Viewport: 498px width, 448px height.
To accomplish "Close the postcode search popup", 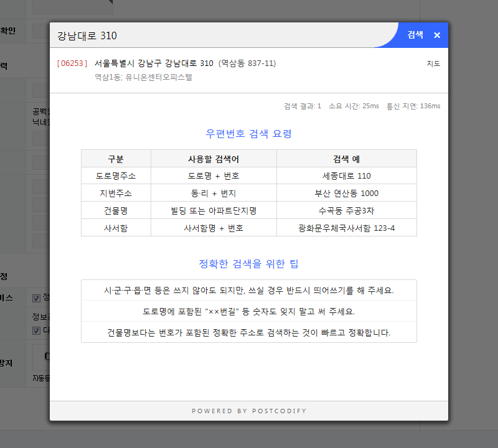I will (437, 35).
